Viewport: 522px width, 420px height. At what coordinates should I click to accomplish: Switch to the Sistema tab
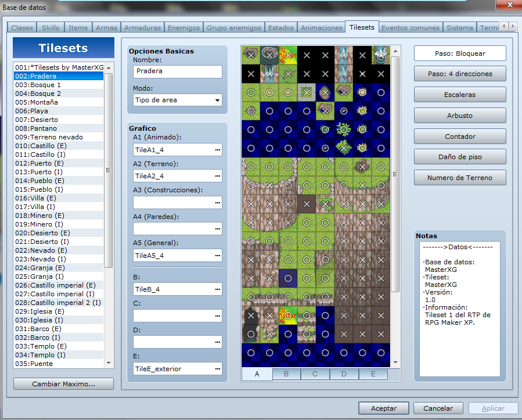460,28
